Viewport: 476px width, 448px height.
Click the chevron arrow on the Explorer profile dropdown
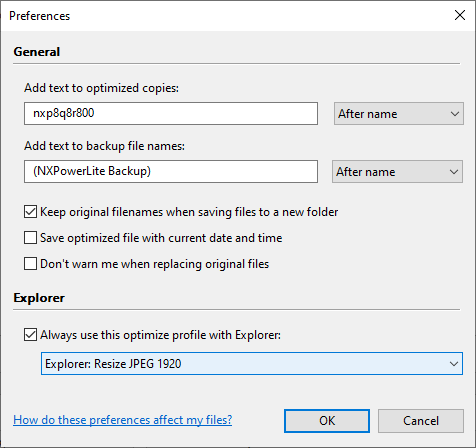point(453,364)
